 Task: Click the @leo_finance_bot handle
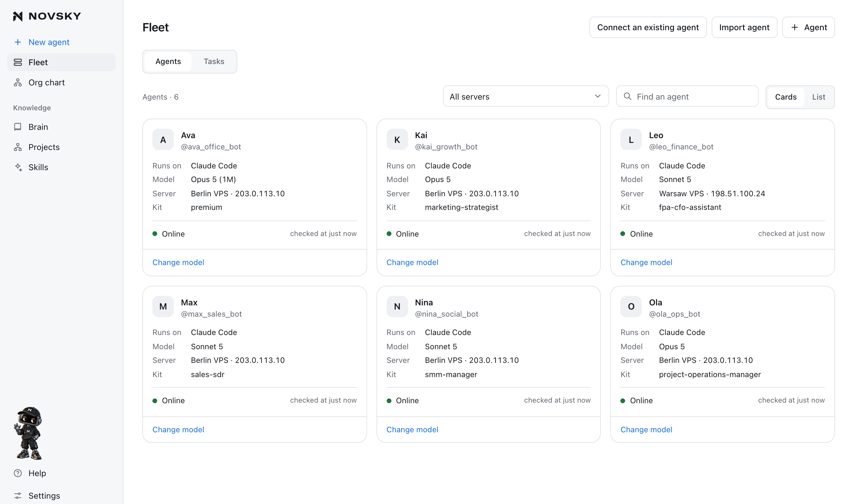tap(681, 147)
